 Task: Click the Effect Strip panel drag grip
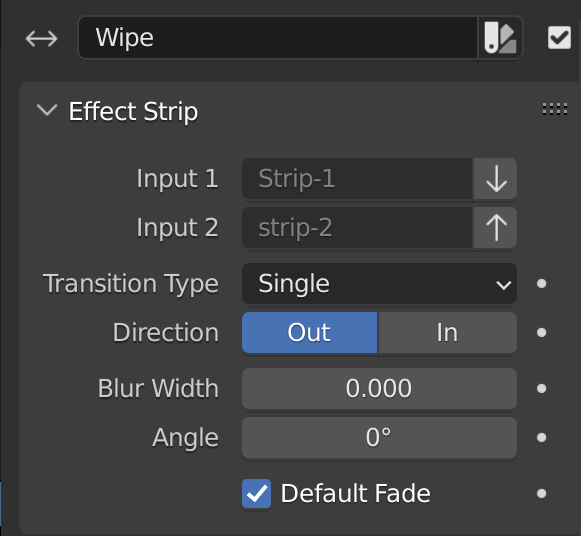[555, 109]
